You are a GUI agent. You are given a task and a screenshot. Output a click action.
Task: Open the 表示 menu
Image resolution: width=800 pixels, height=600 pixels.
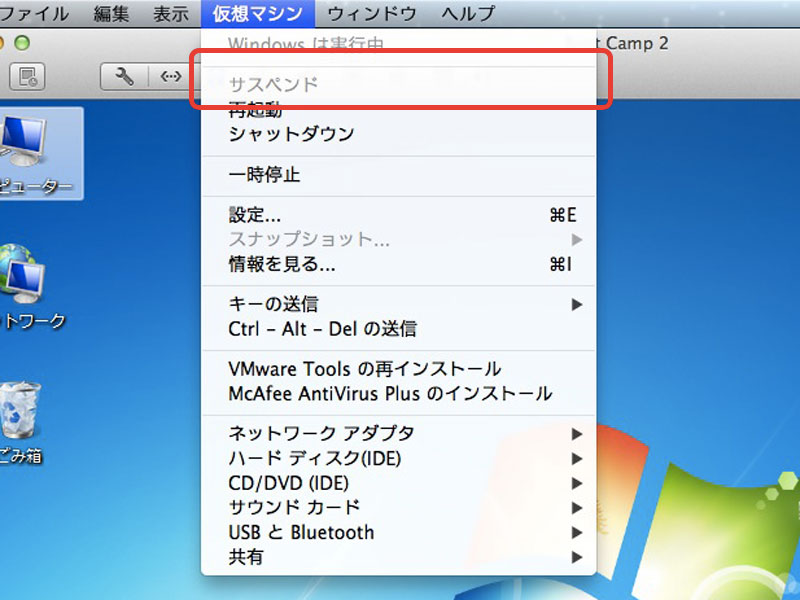pos(171,13)
